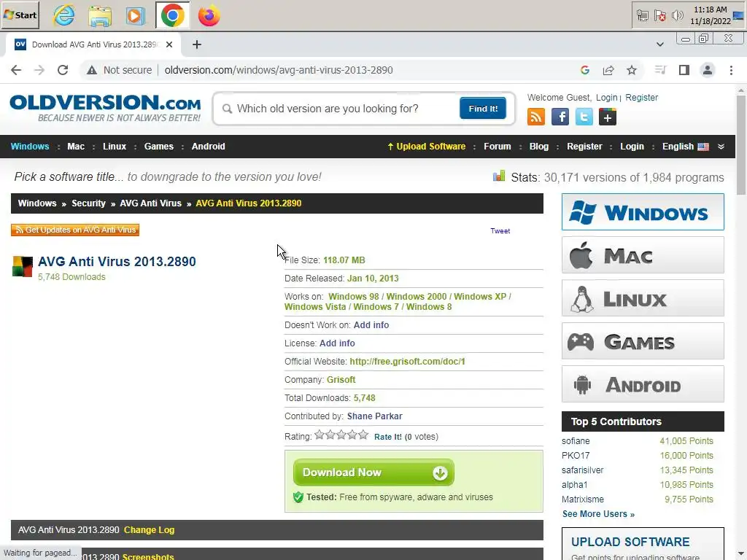Viewport: 747px width, 560px height.
Task: Click the Windows sidebar category button
Action: click(x=643, y=212)
